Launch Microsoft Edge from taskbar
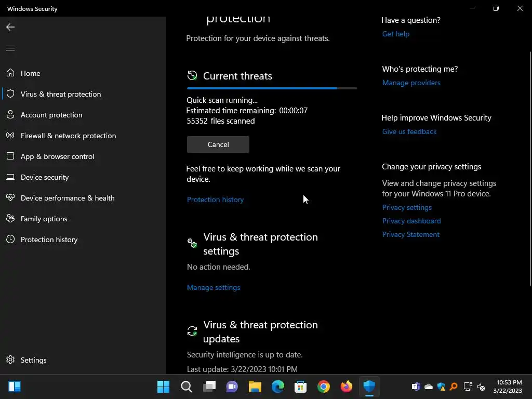Viewport: 532px width, 399px height. (278, 387)
